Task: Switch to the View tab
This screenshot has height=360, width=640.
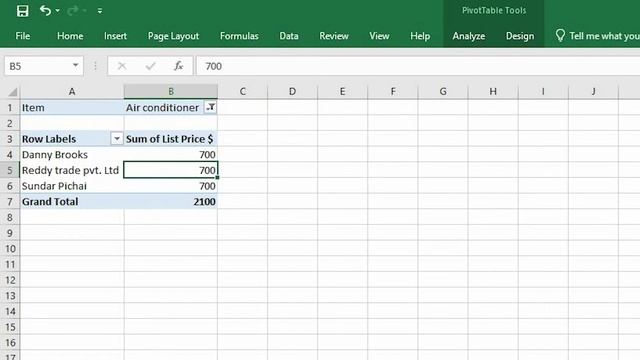Action: (x=379, y=36)
